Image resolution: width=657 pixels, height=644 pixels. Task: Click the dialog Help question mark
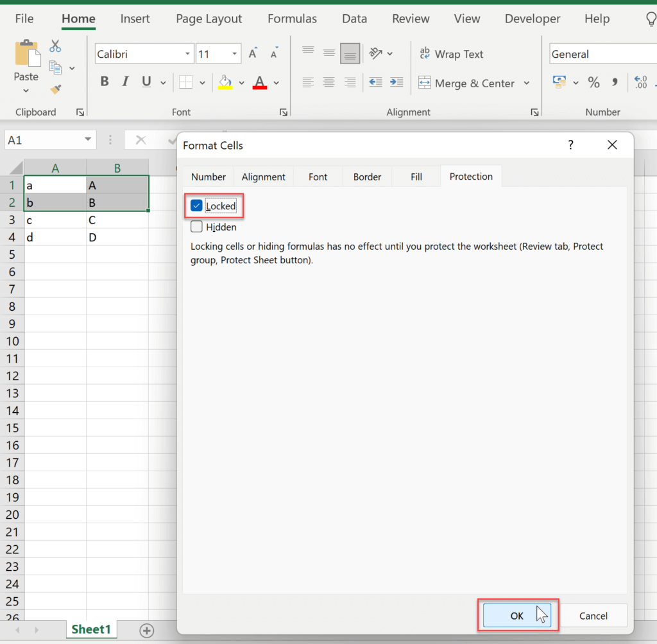pyautogui.click(x=570, y=144)
